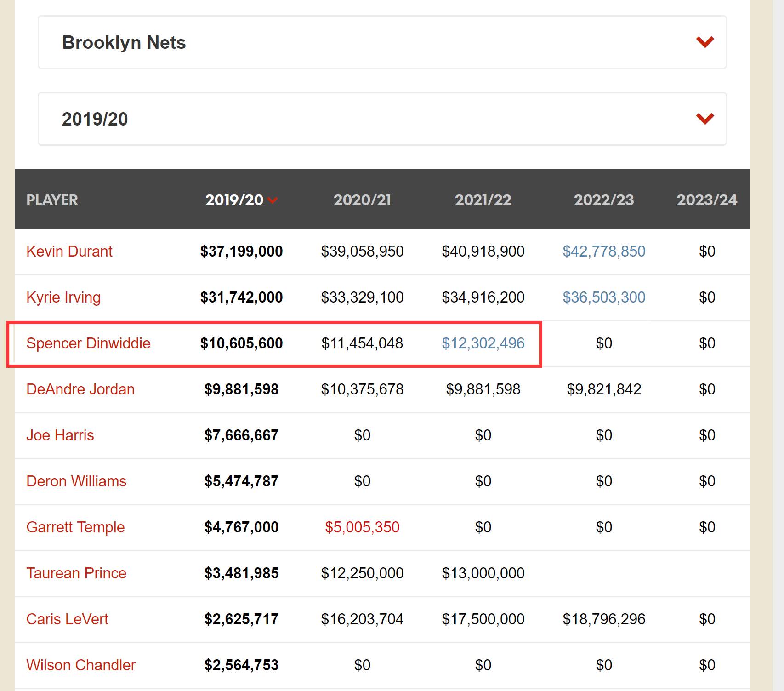784x691 pixels.
Task: Open the Brooklyn Nets team dropdown
Action: tap(382, 42)
